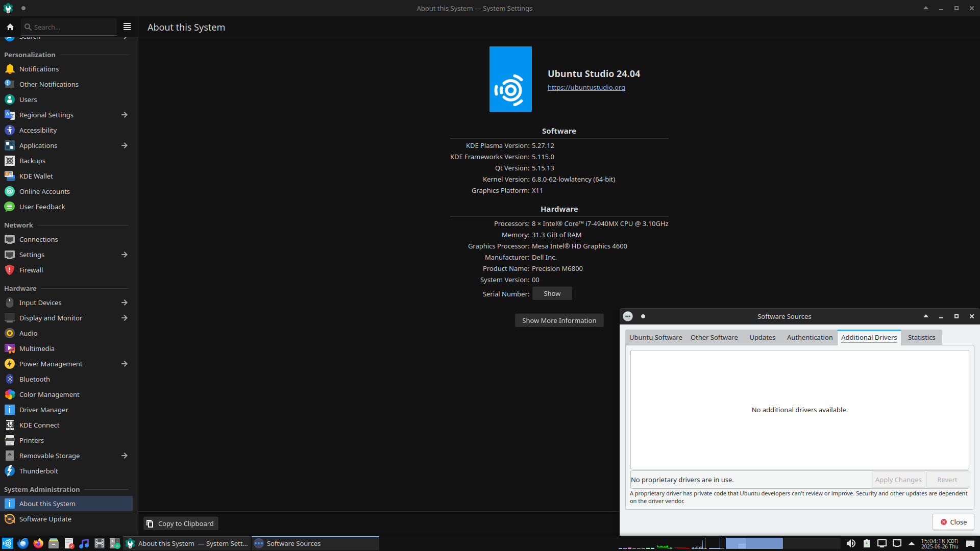Open Audio settings in sidebar
980x551 pixels.
pos(66,333)
